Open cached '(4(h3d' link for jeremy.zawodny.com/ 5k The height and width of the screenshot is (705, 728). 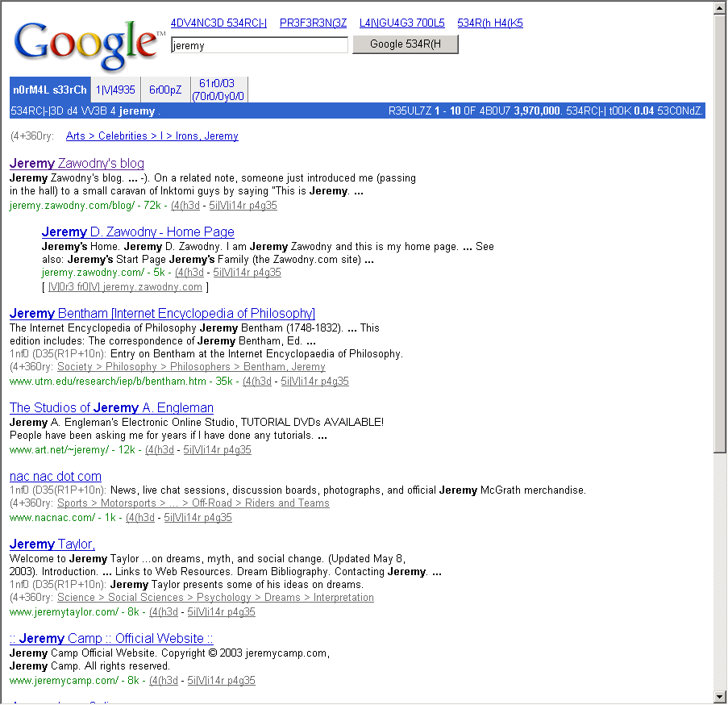click(x=189, y=273)
